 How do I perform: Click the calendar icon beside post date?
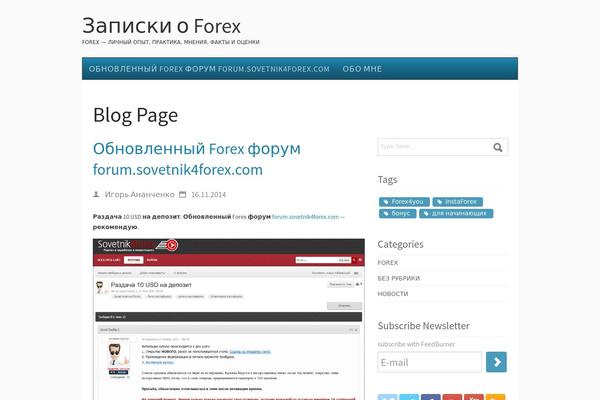(x=183, y=194)
